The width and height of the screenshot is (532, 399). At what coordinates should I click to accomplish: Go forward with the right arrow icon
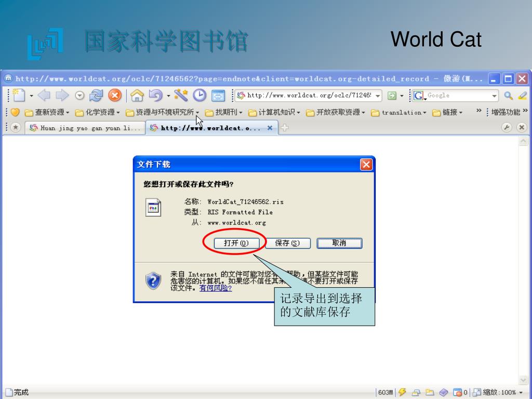click(62, 96)
